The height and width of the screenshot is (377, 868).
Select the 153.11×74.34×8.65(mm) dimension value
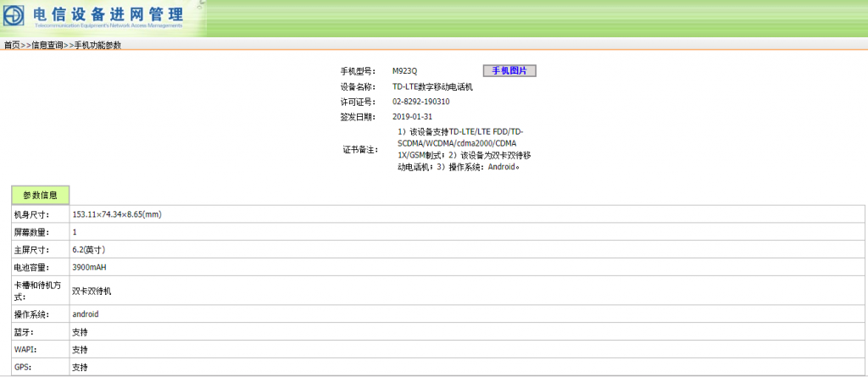click(x=117, y=215)
